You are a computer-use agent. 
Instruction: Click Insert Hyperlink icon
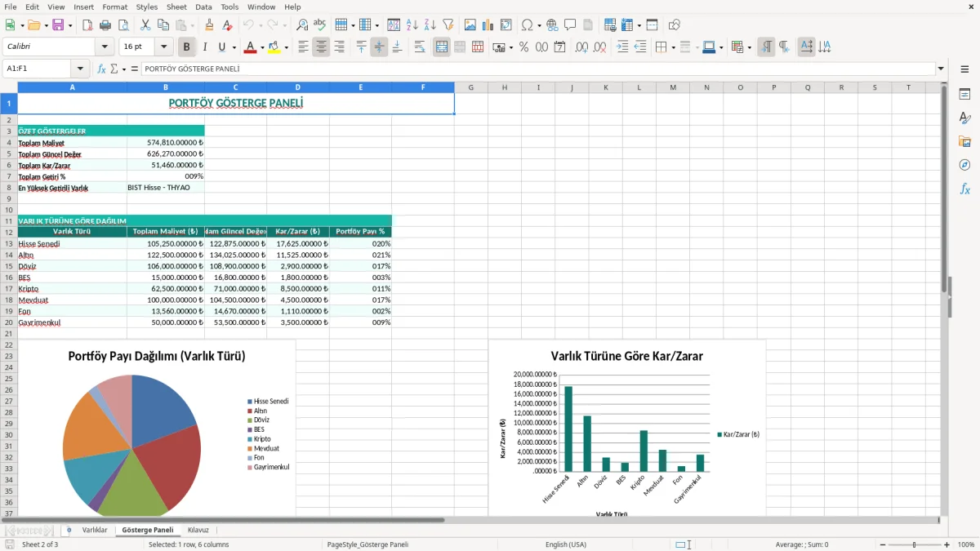coord(552,25)
